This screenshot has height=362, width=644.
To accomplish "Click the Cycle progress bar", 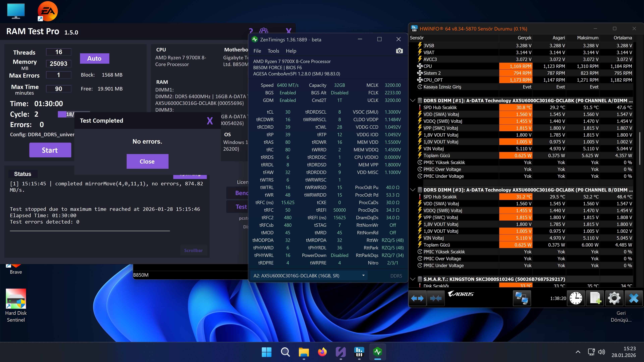I will (x=74, y=114).
